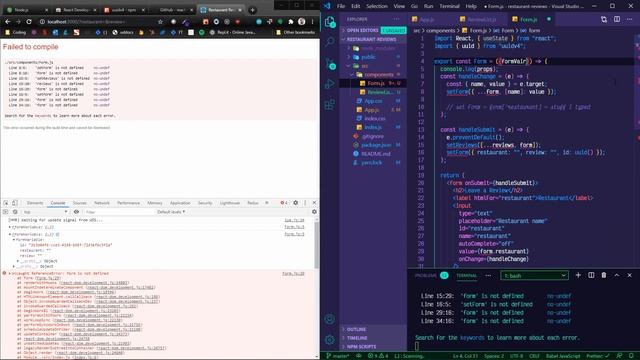
Task: Expand the public folder in Explorer
Action: coord(368,57)
